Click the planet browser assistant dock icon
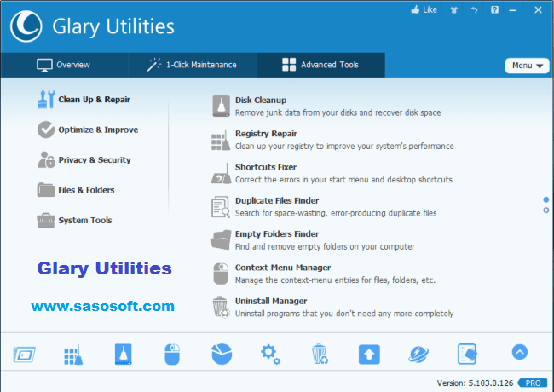The image size is (554, 392). 418,355
